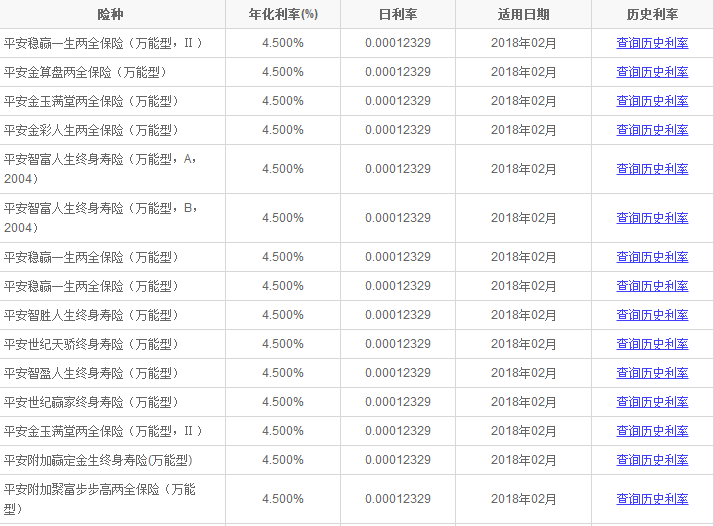Click 4.500% rate in 平安金算盘两全保险 row

(283, 72)
